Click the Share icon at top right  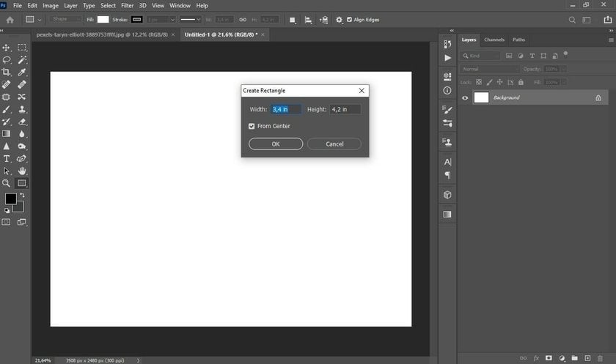pyautogui.click(x=608, y=20)
